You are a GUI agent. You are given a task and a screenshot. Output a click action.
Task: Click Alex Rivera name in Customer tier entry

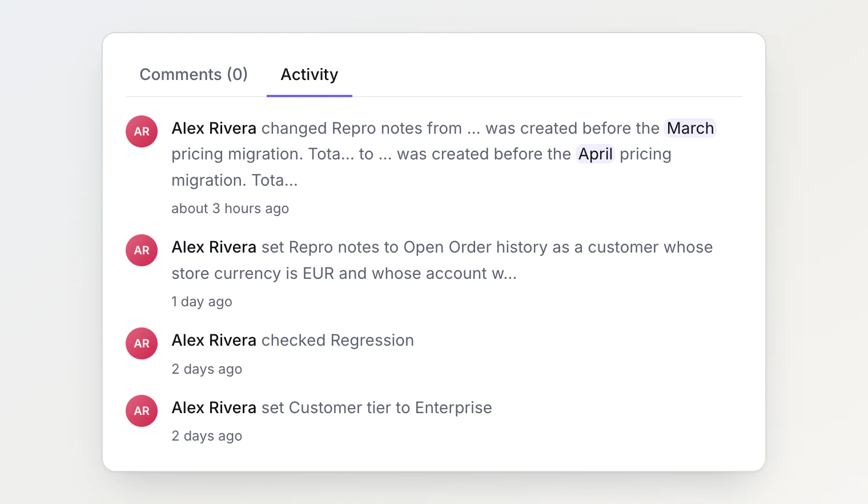point(214,407)
